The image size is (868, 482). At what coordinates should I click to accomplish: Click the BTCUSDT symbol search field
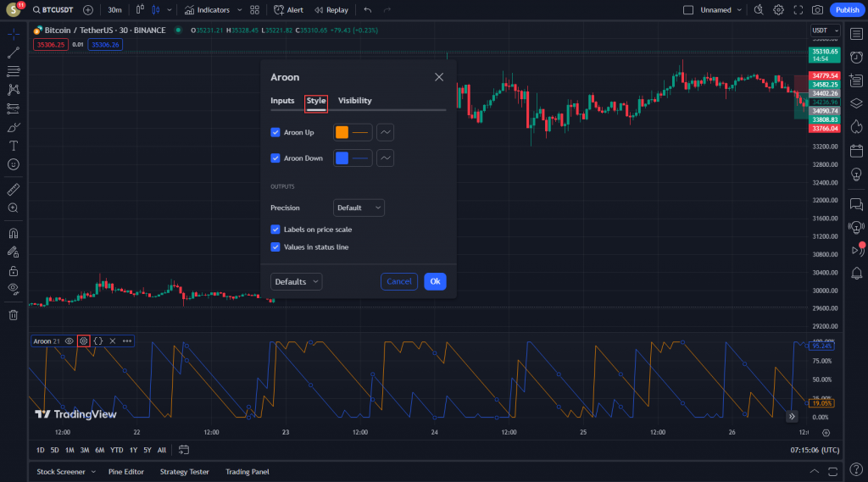pos(57,10)
